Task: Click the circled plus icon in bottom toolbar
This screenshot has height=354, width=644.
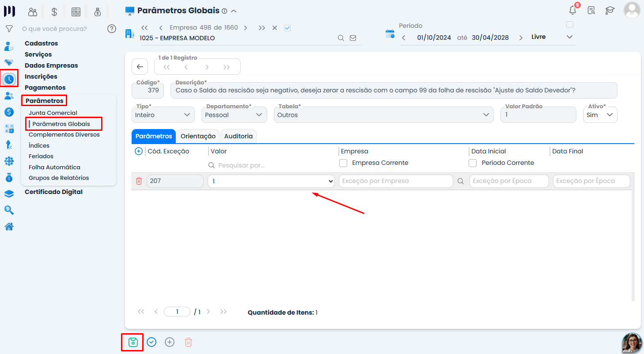Action: point(170,342)
